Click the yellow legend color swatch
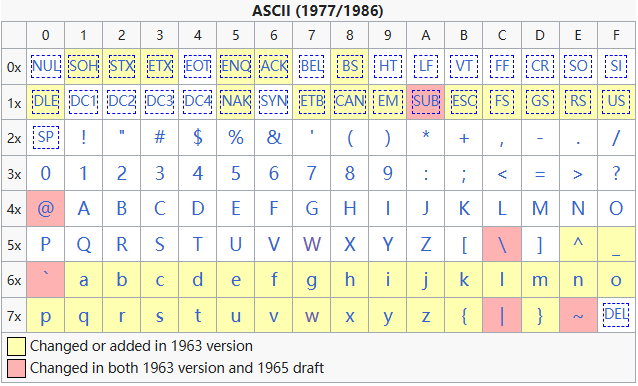This screenshot has height=386, width=638. (x=16, y=346)
